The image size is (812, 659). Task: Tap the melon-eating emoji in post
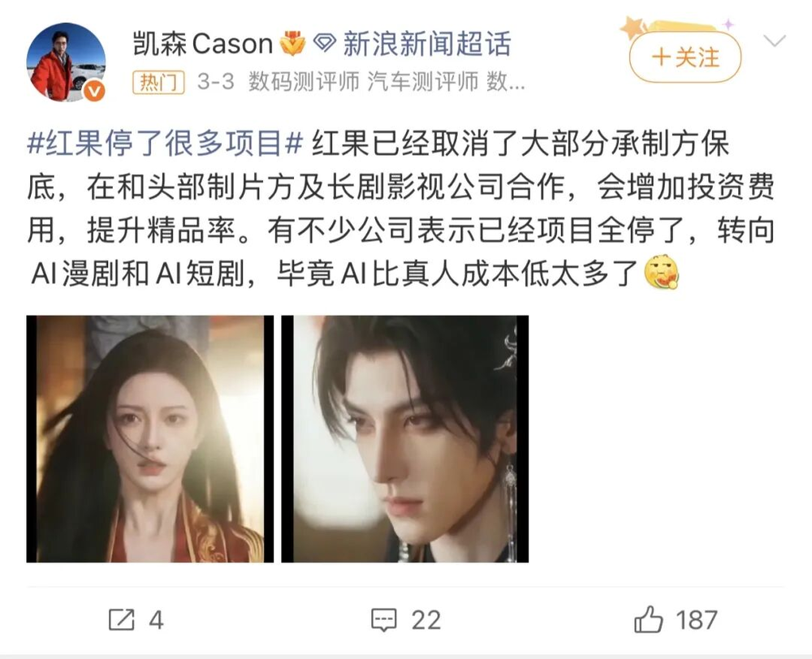661,273
